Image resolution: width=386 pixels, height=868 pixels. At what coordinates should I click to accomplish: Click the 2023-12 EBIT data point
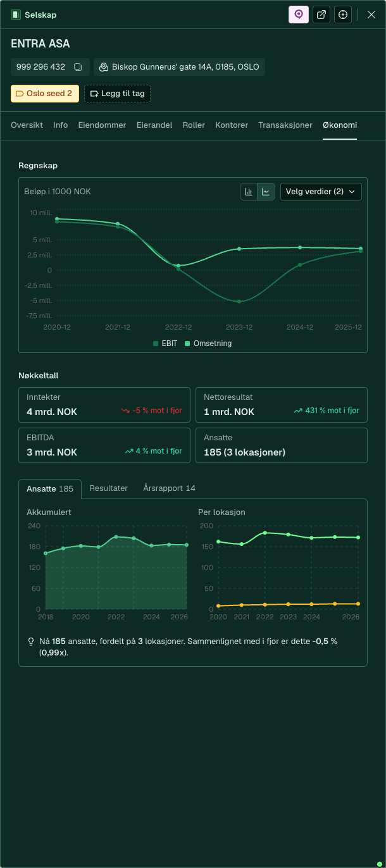(239, 302)
